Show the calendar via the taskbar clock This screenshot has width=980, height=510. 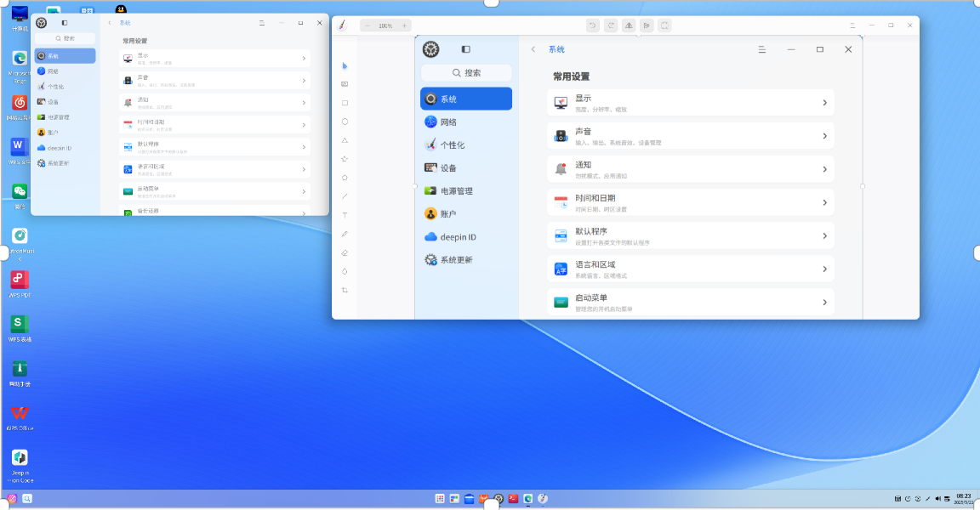tap(963, 499)
